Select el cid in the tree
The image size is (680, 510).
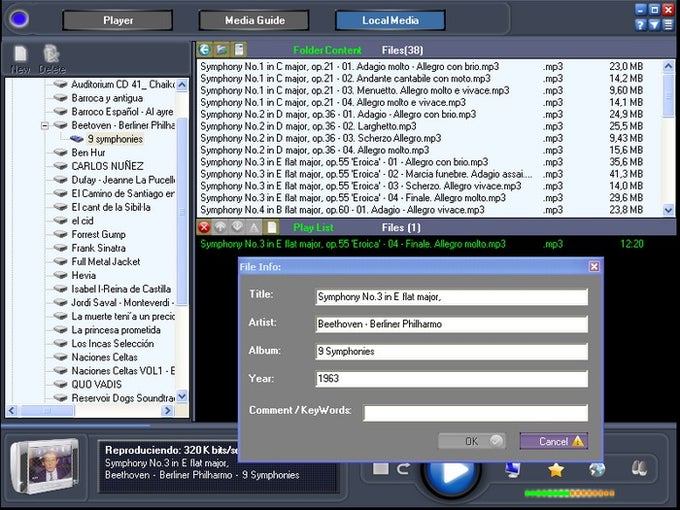tap(82, 221)
